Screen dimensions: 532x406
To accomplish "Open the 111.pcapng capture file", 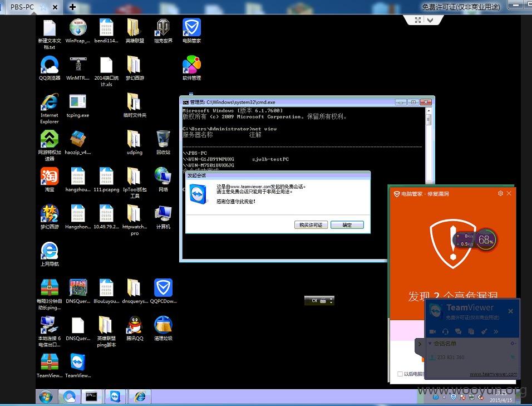I will pos(106,179).
